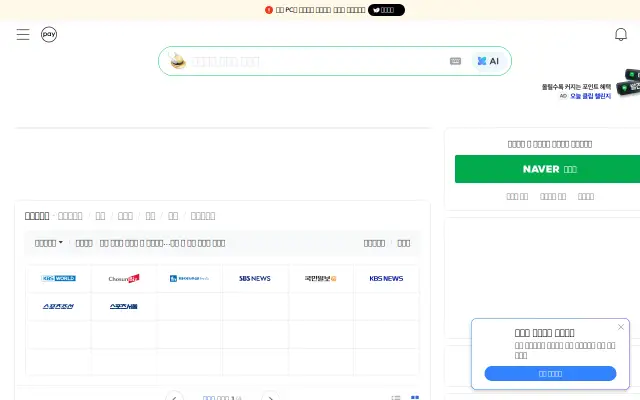Image resolution: width=640 pixels, height=400 pixels.
Task: Click the find-password link under NAVER login
Action: point(553,197)
